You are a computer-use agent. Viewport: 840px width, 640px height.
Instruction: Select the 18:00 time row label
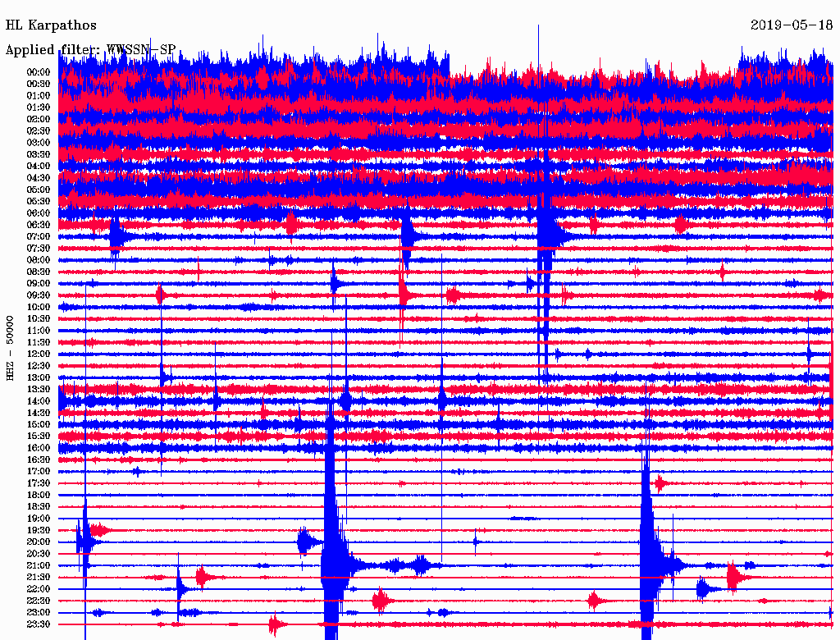click(x=39, y=495)
